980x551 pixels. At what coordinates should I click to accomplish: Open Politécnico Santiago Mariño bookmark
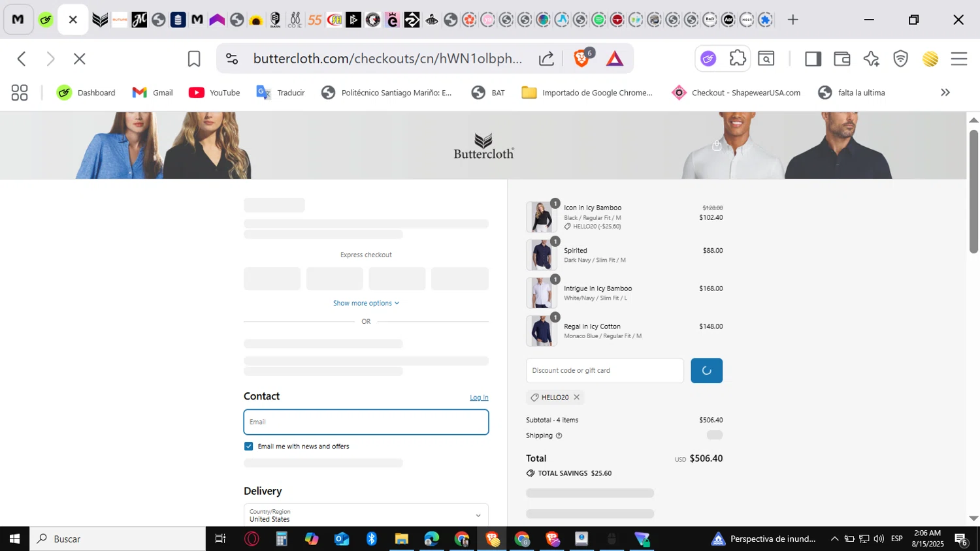point(386,93)
